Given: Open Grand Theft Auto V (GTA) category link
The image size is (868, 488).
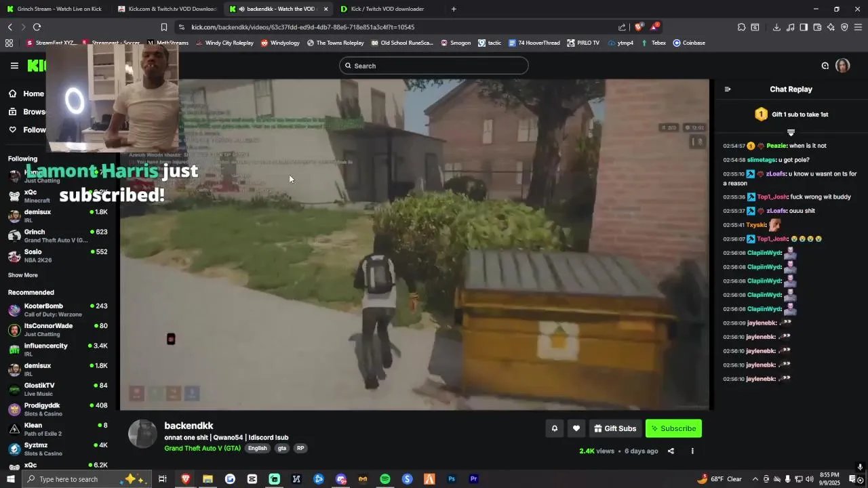Looking at the screenshot, I should point(202,448).
